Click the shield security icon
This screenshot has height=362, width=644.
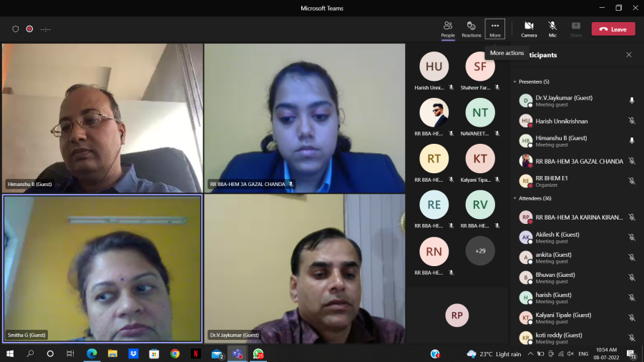(x=16, y=29)
